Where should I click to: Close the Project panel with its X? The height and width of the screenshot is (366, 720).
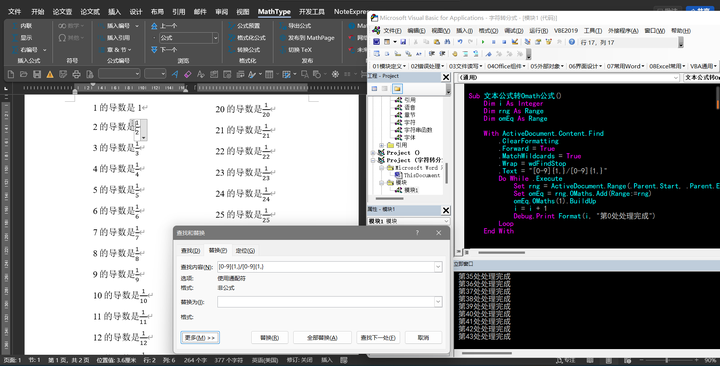[445, 77]
